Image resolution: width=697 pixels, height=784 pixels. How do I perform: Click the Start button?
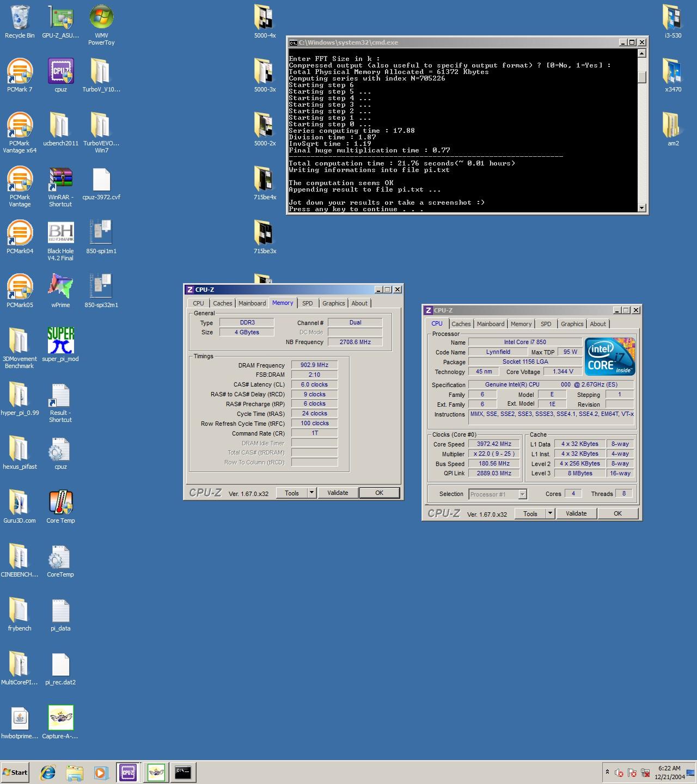click(15, 772)
